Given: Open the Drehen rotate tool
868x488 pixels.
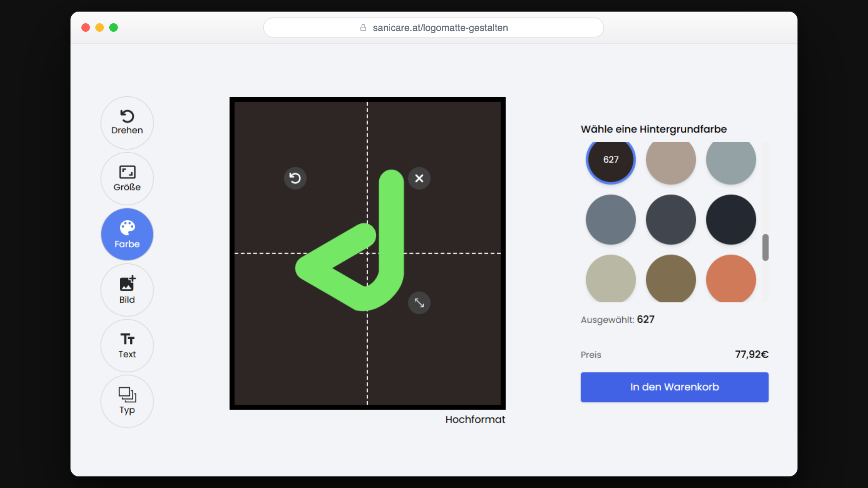Looking at the screenshot, I should click(127, 123).
